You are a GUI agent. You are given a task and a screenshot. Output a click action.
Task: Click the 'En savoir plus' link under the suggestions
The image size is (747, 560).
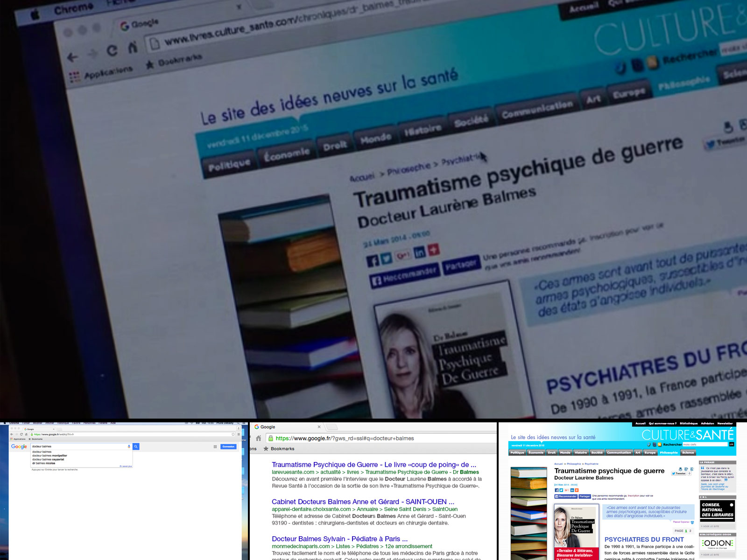[x=126, y=466]
